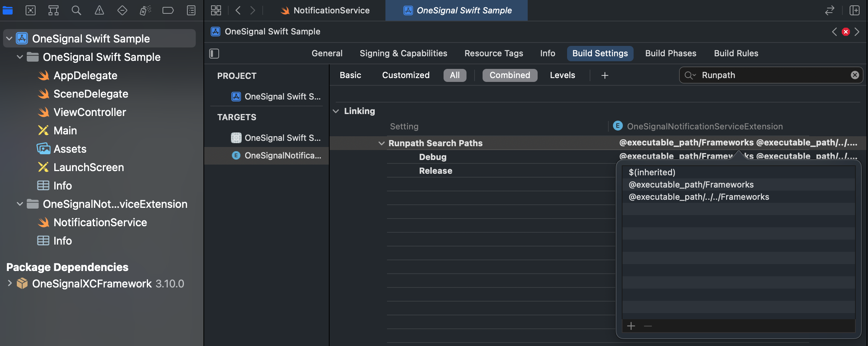
Task: Select the Release configuration row
Action: [x=436, y=171]
